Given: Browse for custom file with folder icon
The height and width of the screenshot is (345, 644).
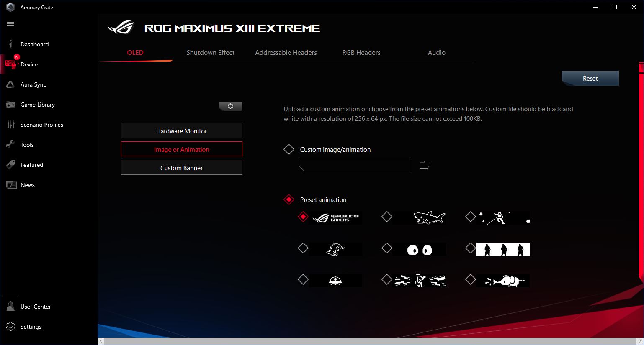Looking at the screenshot, I should pyautogui.click(x=424, y=164).
